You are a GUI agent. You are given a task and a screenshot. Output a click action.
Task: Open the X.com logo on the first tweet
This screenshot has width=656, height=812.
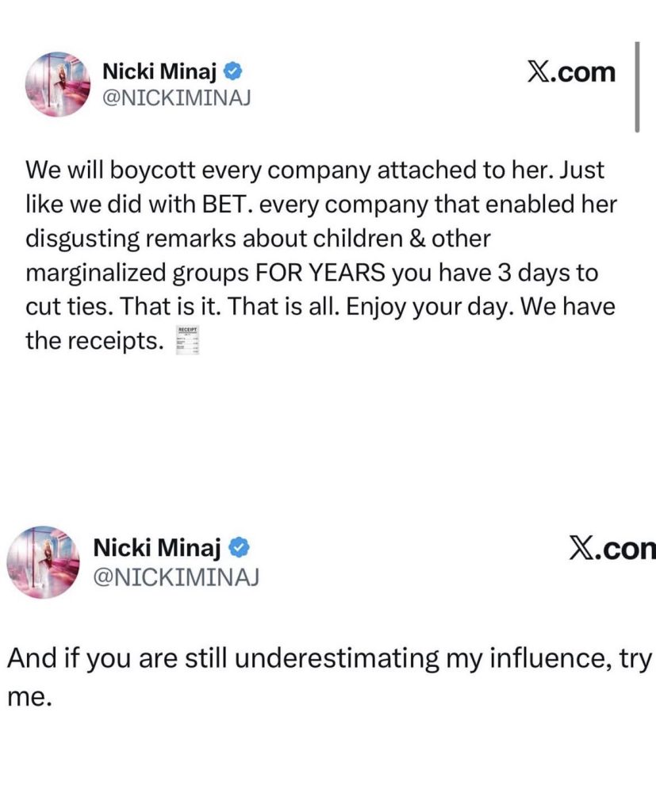click(571, 72)
